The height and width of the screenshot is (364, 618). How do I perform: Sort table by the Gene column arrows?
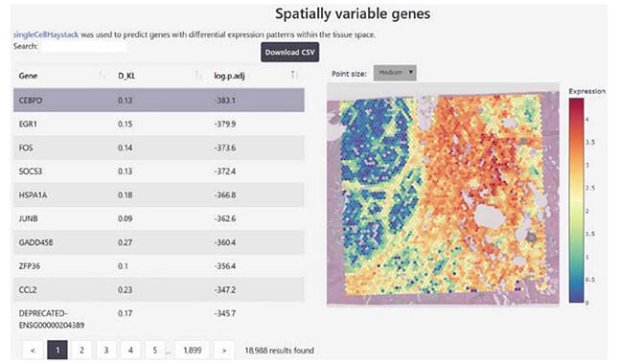[102, 75]
